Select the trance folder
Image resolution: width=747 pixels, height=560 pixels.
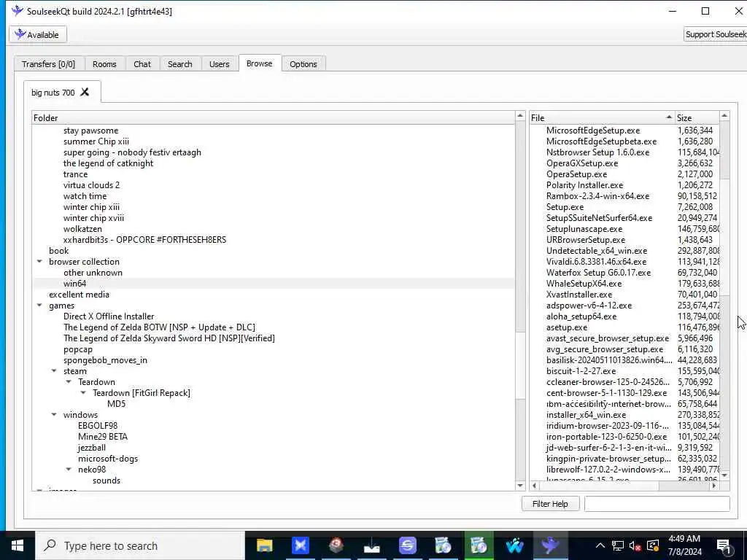coord(75,174)
